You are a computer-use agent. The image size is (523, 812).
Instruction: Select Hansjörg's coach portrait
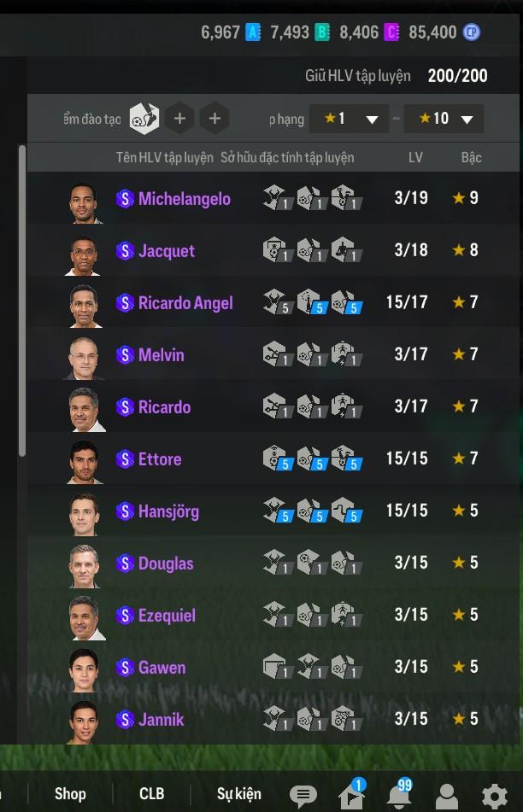[84, 514]
